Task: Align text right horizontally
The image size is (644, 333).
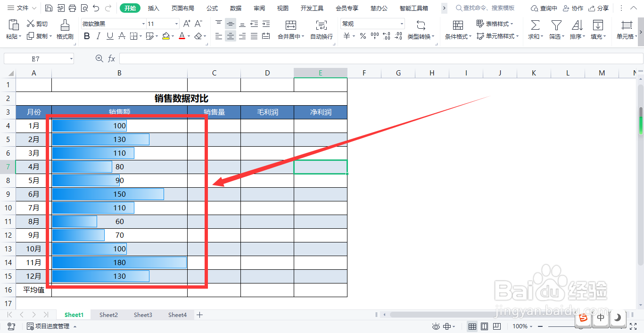Action: (242, 36)
